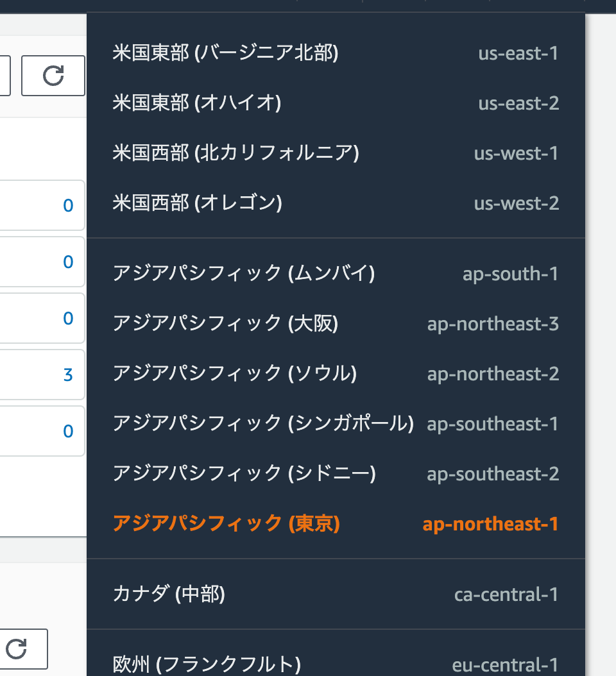
Task: Choose 米国西部 (北カリフォルニア) us-west-1
Action: click(336, 153)
